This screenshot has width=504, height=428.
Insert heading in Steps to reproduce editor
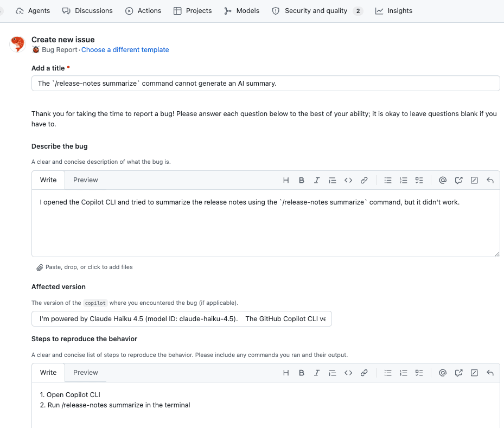[x=286, y=373]
